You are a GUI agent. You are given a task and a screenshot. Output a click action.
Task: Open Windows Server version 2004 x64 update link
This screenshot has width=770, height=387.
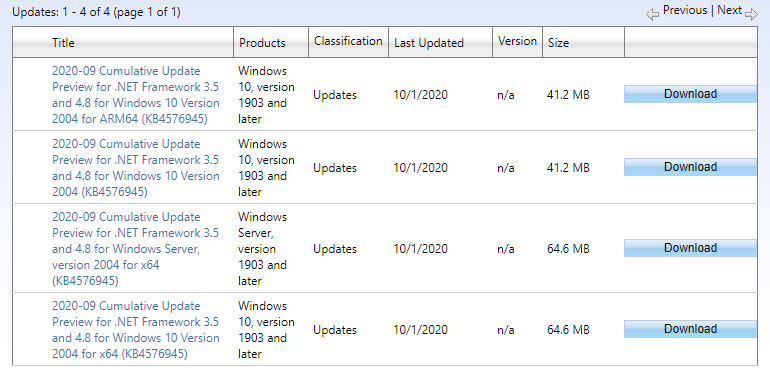(x=135, y=249)
